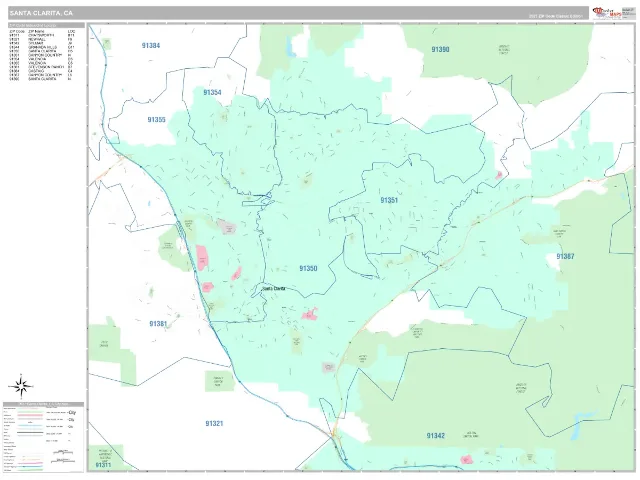Image resolution: width=640 pixels, height=480 pixels.
Task: Select the STEVENSON RANCH row in the ZIP index
Action: pyautogui.click(x=42, y=67)
